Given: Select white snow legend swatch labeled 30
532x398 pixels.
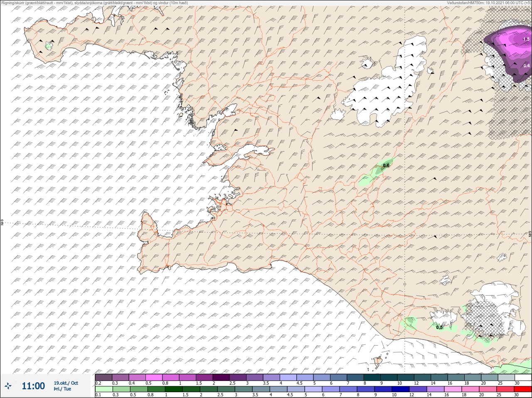Looking at the screenshot, I should click(x=523, y=377).
